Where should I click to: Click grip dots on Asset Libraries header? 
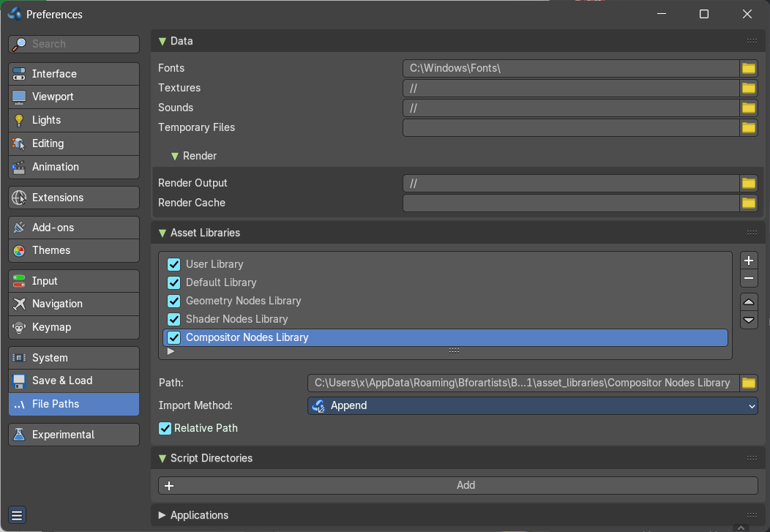752,233
